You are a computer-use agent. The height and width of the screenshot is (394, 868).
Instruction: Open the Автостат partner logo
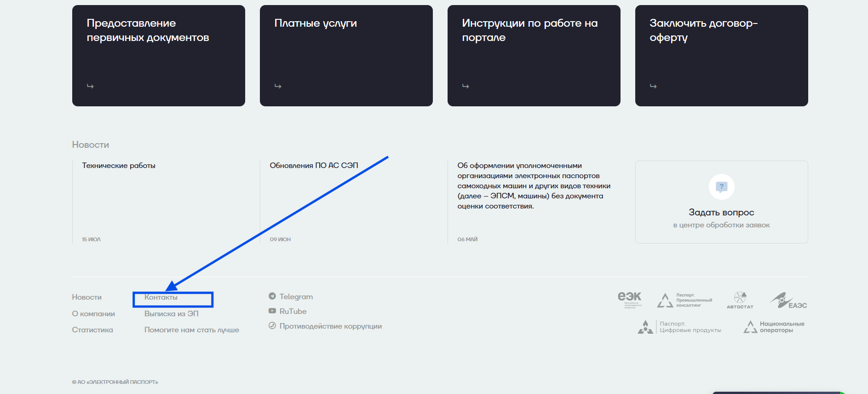coord(740,300)
